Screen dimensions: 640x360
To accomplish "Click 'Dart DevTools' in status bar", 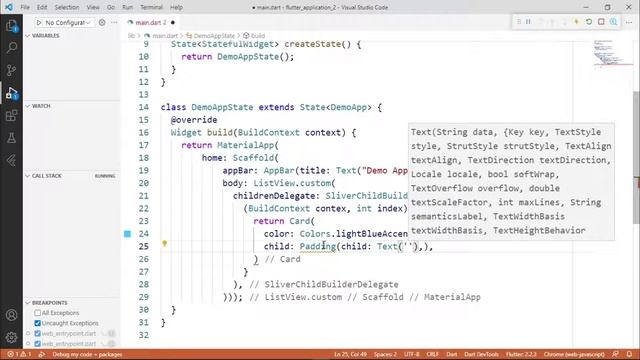I will pos(482,354).
